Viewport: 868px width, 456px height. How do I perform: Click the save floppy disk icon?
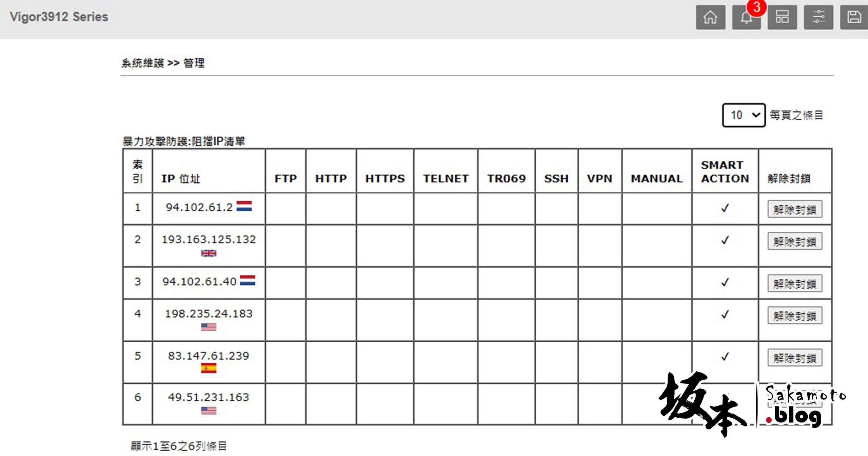pos(854,17)
